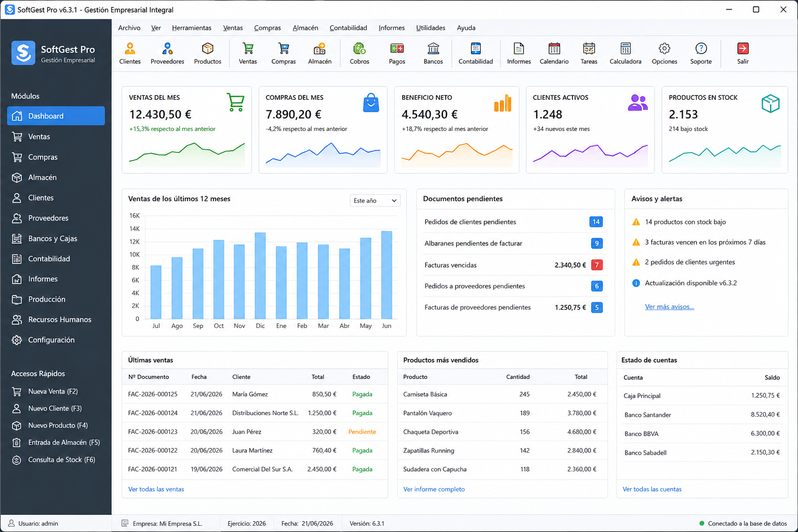Open the Compras toolbar icon

[284, 54]
